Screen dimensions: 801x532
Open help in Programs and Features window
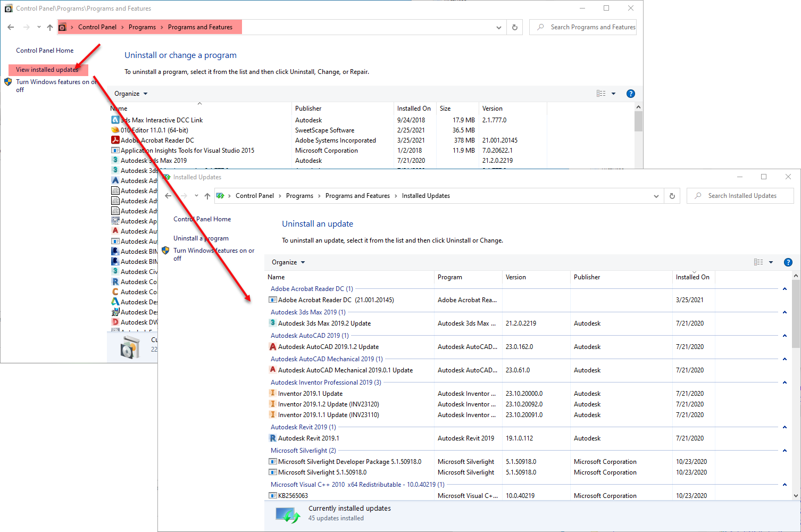pyautogui.click(x=631, y=94)
